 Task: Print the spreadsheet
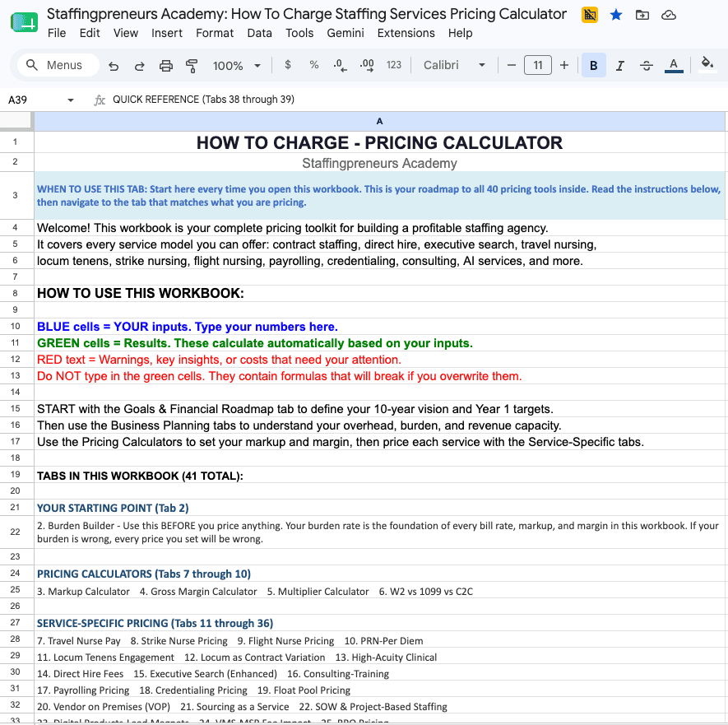click(x=165, y=66)
